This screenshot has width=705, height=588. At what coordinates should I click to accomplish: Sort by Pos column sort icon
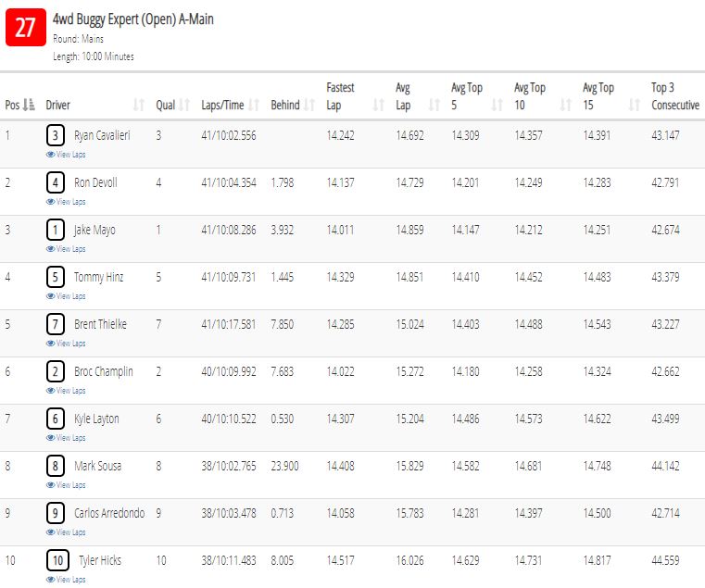coord(29,106)
